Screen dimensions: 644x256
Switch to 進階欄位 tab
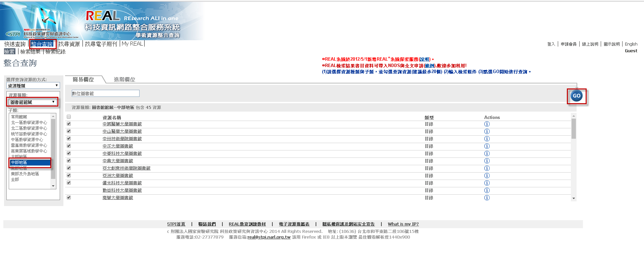coord(124,79)
